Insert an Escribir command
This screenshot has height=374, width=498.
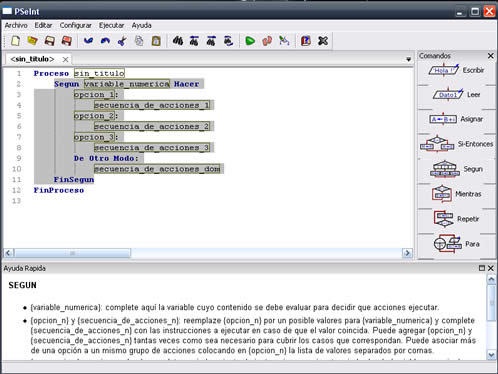click(456, 70)
